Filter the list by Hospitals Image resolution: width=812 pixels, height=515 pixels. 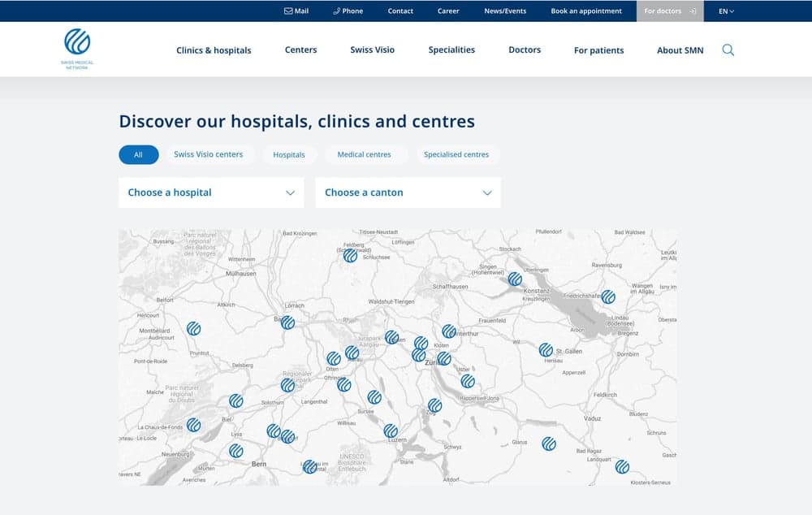pyautogui.click(x=289, y=154)
